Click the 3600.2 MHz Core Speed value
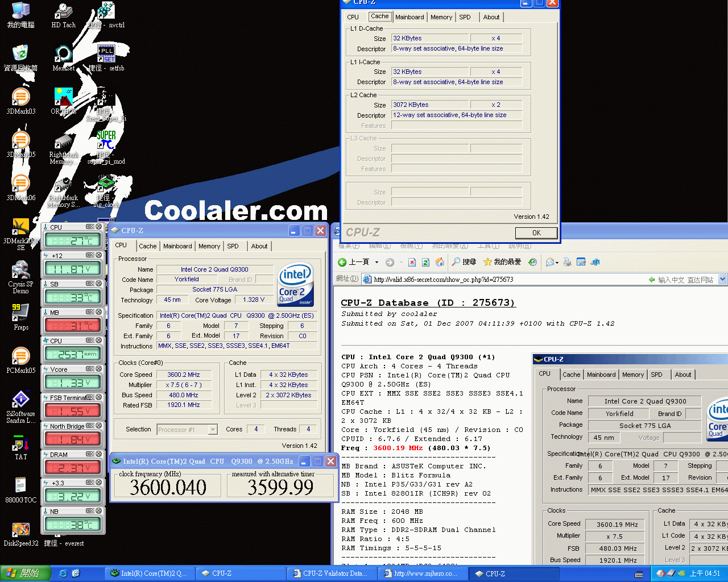The image size is (728, 582). (x=184, y=375)
